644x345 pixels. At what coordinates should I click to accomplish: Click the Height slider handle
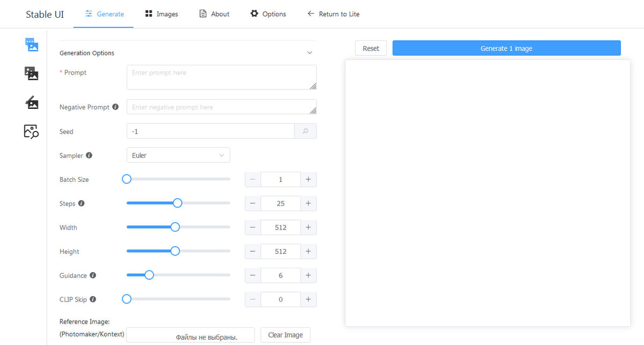click(175, 251)
